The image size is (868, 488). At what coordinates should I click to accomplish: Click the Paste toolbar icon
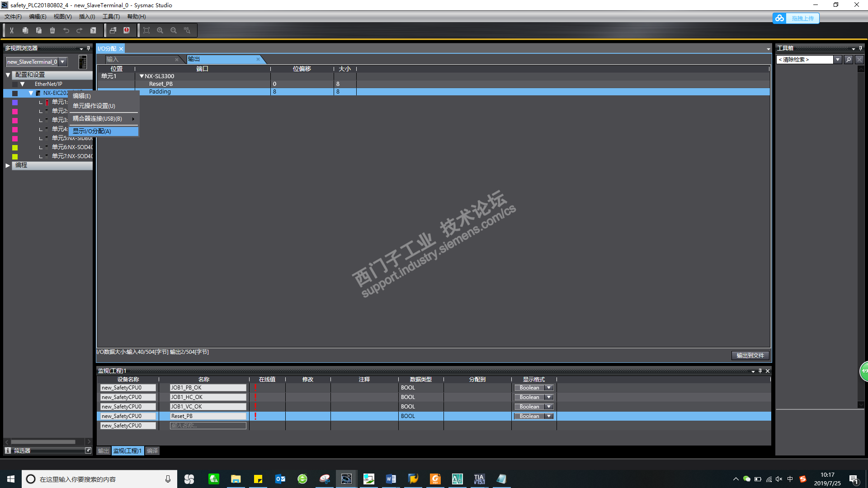click(39, 30)
